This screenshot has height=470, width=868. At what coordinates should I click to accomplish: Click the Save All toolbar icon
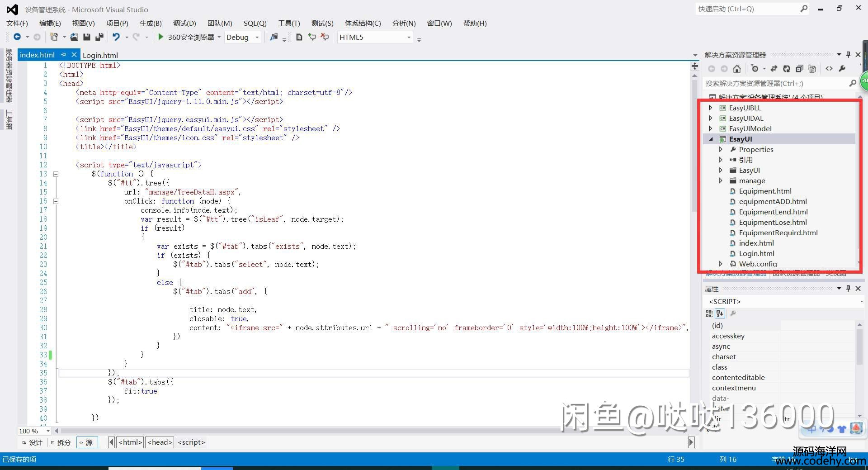point(99,37)
